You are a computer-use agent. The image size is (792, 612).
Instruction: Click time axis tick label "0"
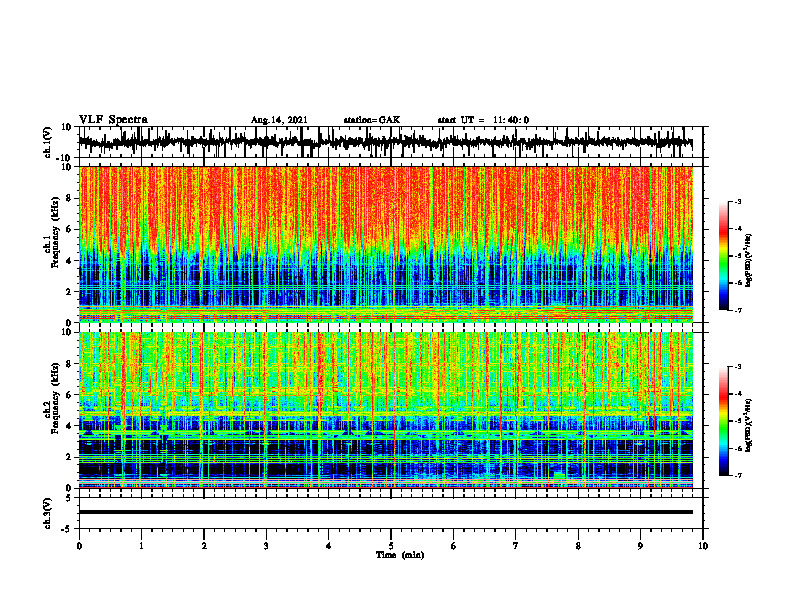coord(79,546)
